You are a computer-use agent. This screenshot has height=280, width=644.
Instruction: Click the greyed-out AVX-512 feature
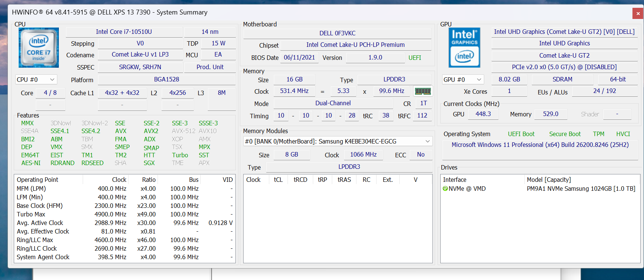184,131
